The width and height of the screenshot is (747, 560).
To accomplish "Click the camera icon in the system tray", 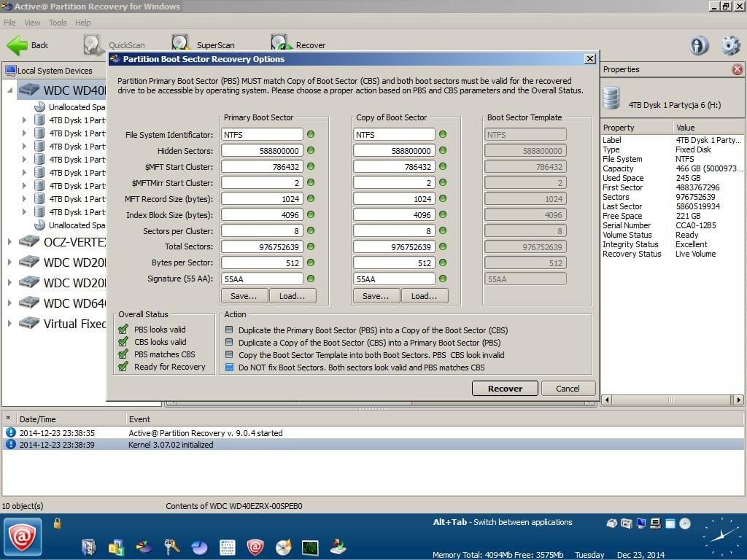I will (627, 524).
